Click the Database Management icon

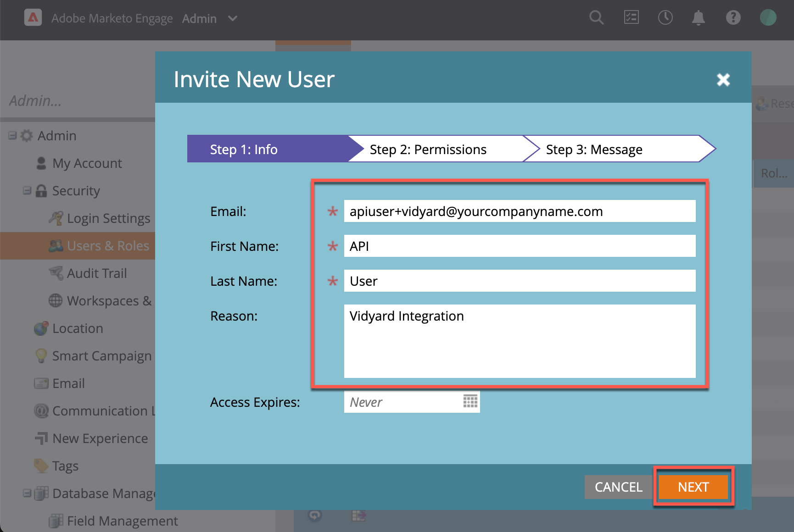(x=41, y=493)
